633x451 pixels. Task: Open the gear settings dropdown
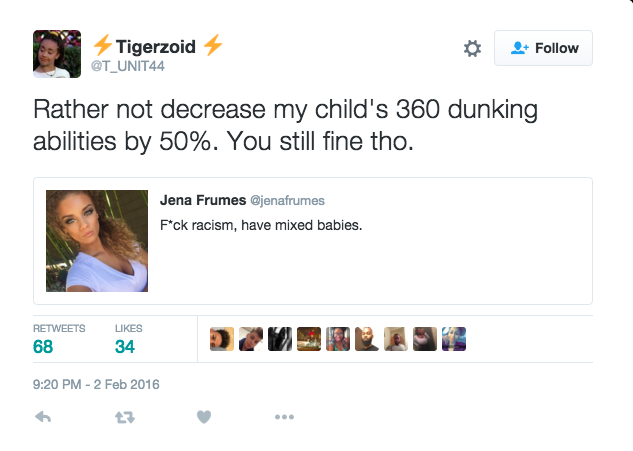[x=472, y=48]
